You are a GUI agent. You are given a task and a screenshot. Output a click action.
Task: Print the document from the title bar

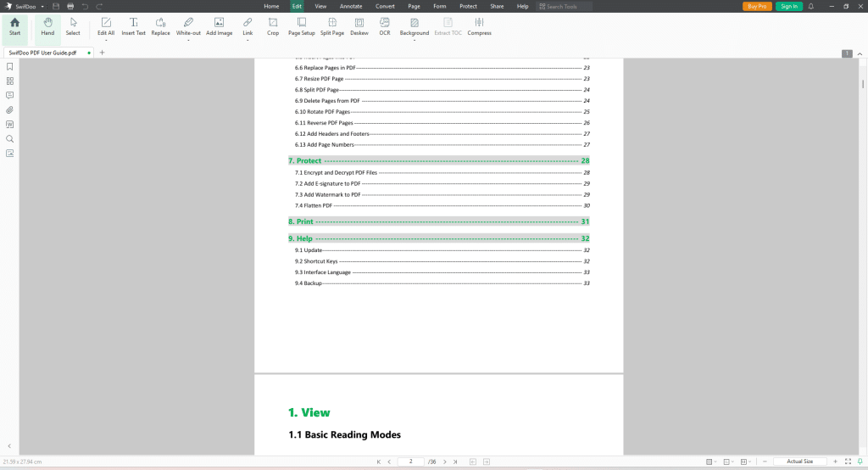[70, 6]
